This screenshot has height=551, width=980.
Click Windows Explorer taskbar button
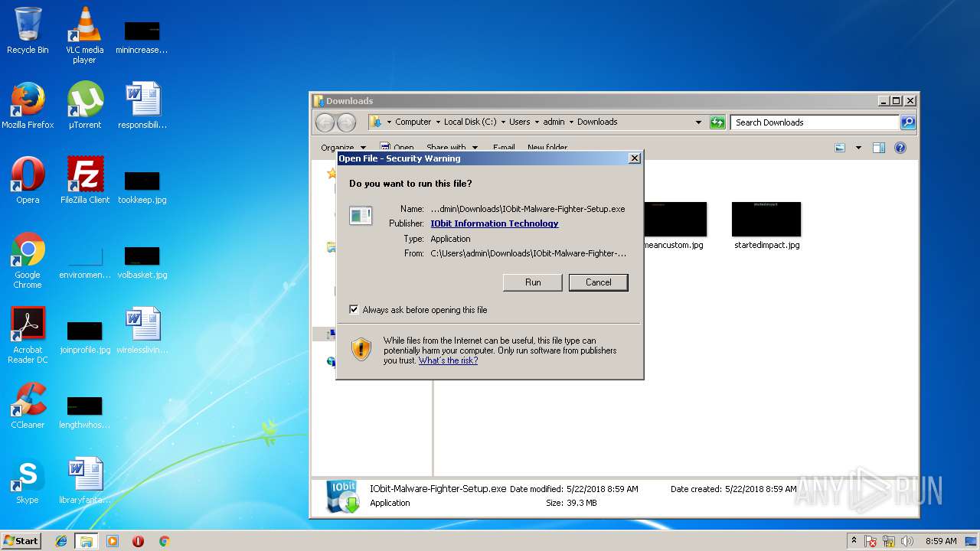pos(86,541)
